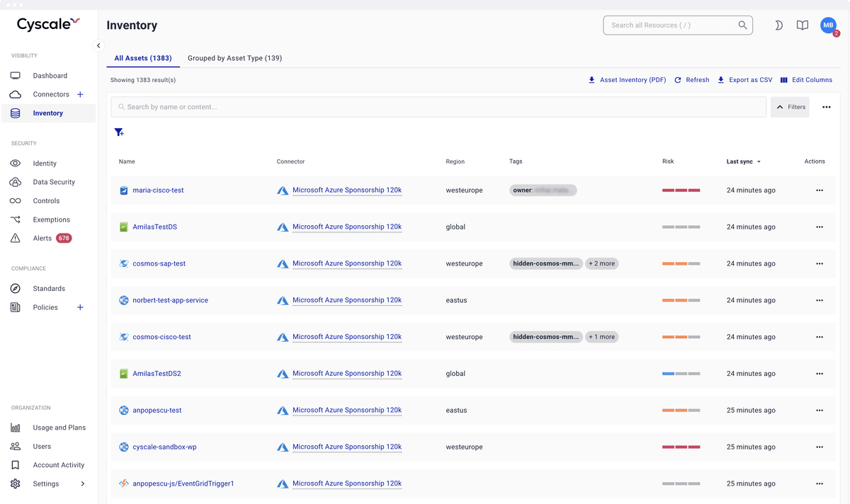Click Export as CSV

tap(744, 80)
